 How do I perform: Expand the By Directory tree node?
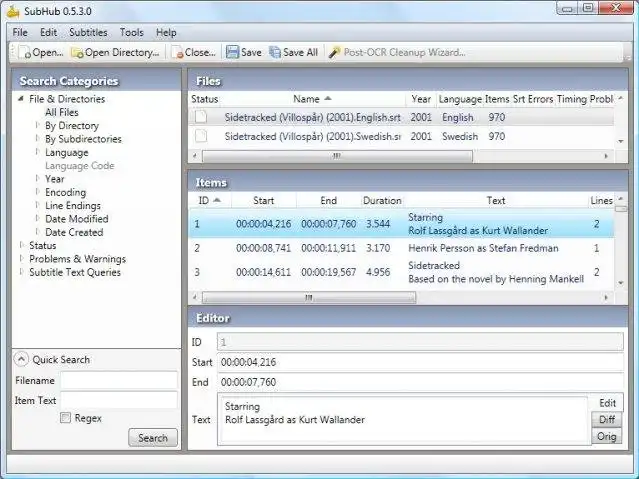click(x=37, y=125)
